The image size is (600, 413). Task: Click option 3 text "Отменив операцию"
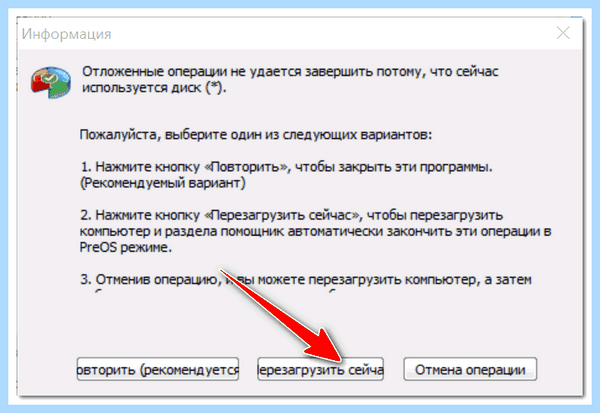(x=158, y=279)
